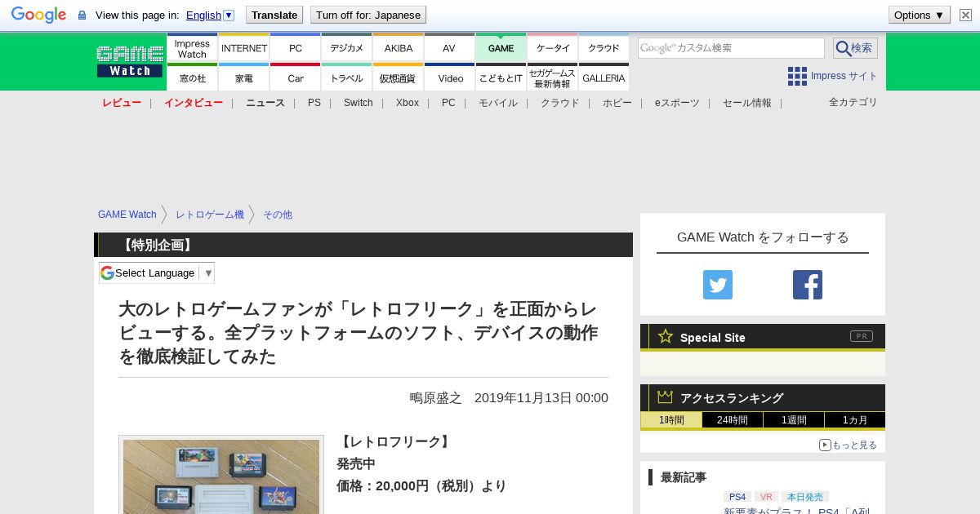
Task: Open the こどもとIT site tab
Action: click(x=501, y=78)
